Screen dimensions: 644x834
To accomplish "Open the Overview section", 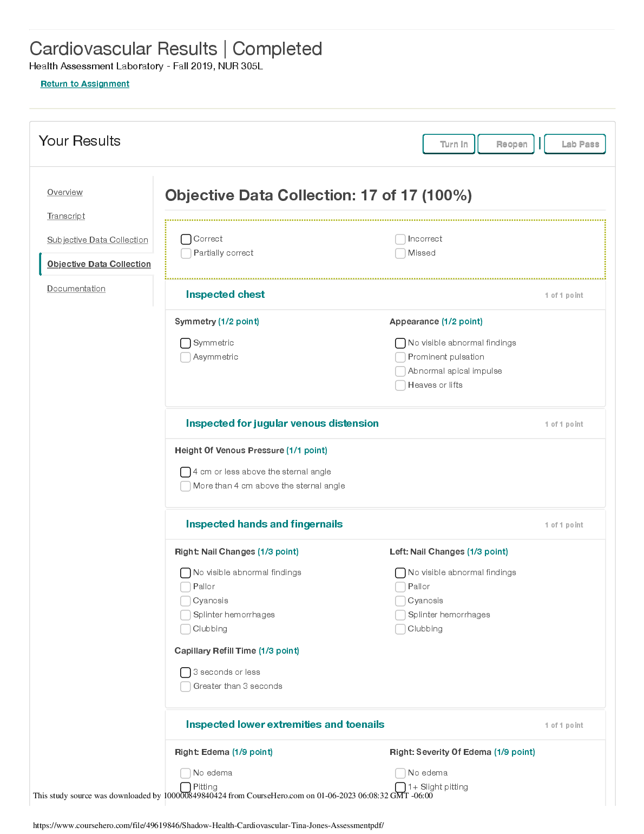I will pos(65,192).
